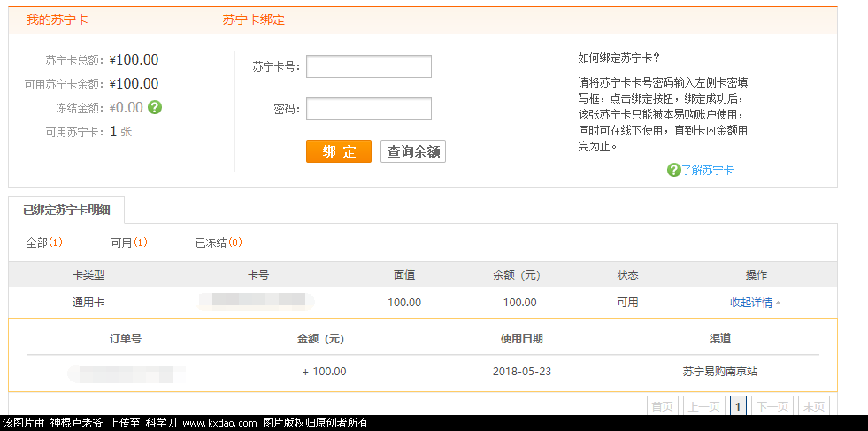868x431 pixels.
Task: Open the 了解苏宁卡 link
Action: tap(707, 170)
